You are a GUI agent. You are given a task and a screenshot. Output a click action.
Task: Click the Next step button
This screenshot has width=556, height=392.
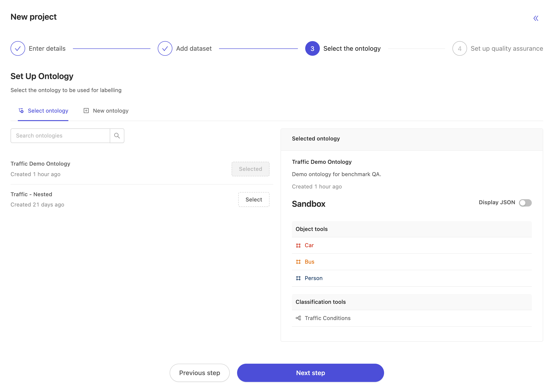310,373
